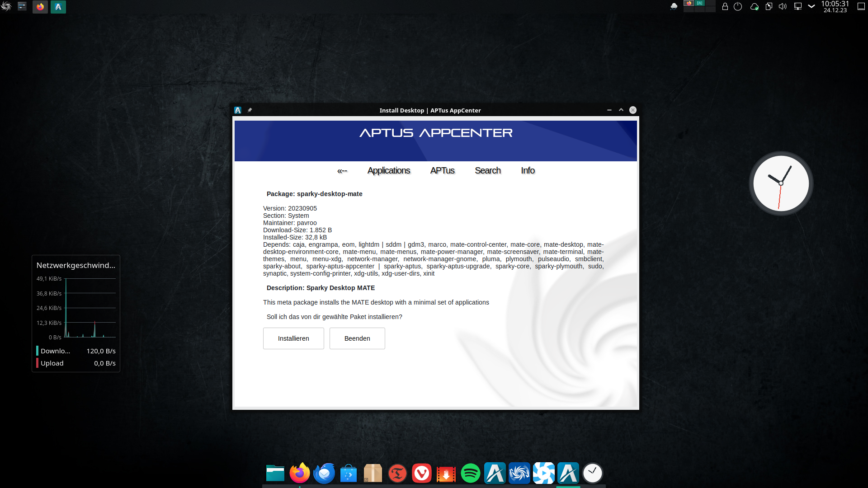868x488 pixels.
Task: Open Spotify from the dock
Action: tap(470, 474)
